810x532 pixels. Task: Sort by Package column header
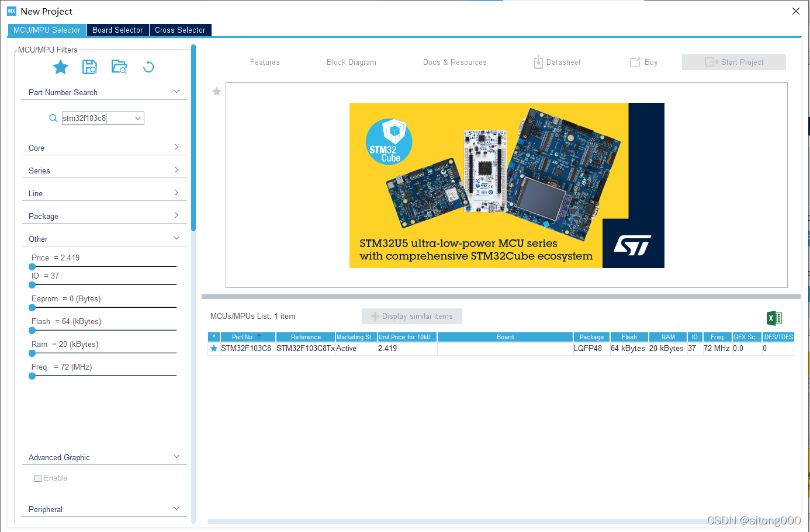[x=591, y=337]
